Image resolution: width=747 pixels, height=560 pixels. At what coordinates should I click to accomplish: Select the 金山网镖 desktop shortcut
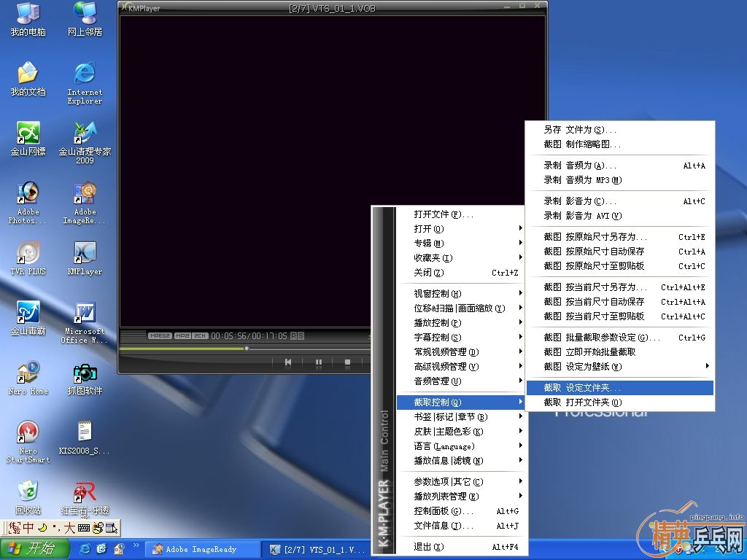(x=28, y=139)
